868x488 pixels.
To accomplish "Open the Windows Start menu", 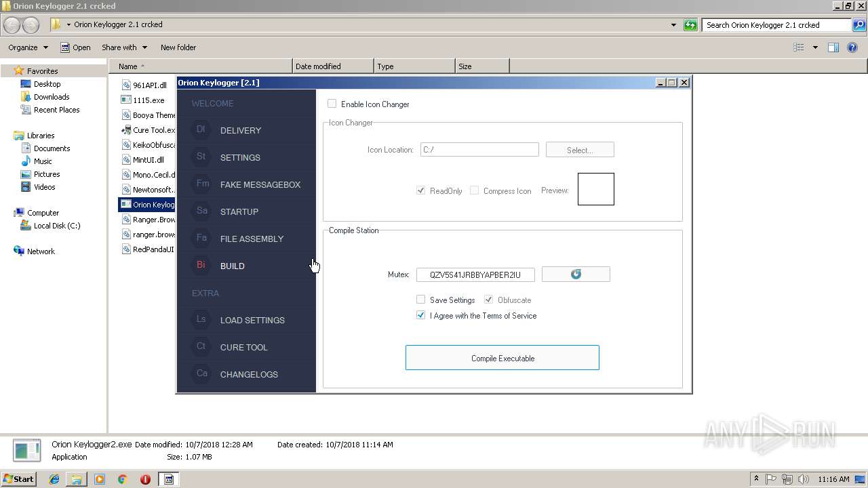I will tap(18, 479).
